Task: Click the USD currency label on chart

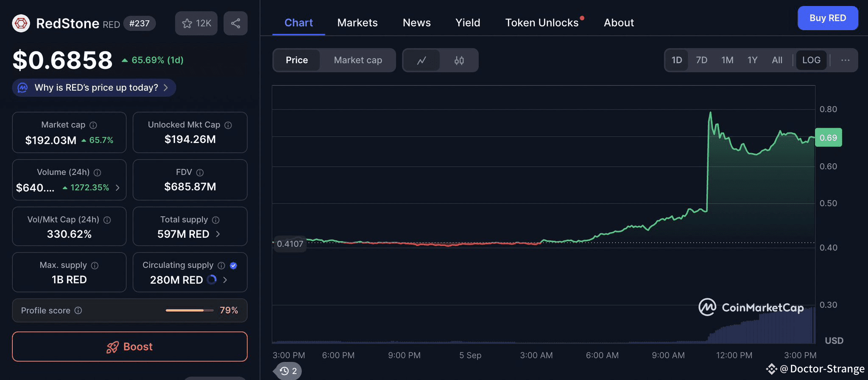Action: [x=834, y=341]
